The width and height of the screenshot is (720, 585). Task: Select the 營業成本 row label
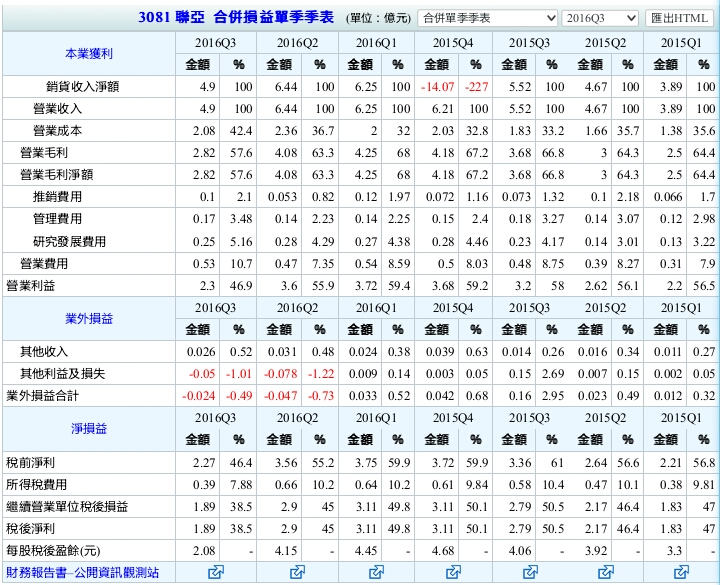[x=57, y=131]
